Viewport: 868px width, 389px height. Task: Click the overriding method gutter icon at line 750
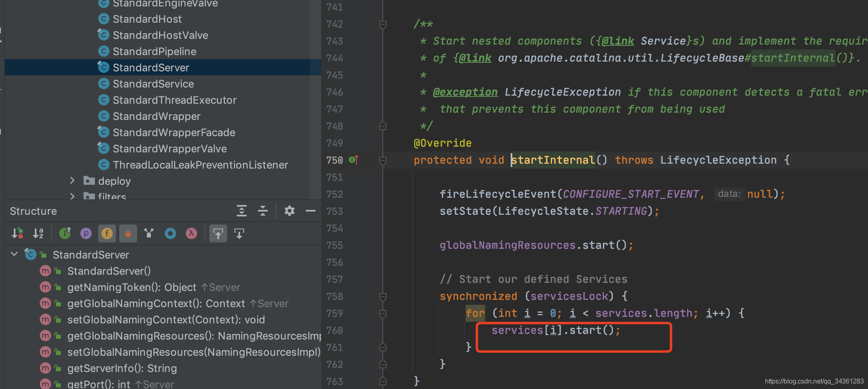click(354, 160)
